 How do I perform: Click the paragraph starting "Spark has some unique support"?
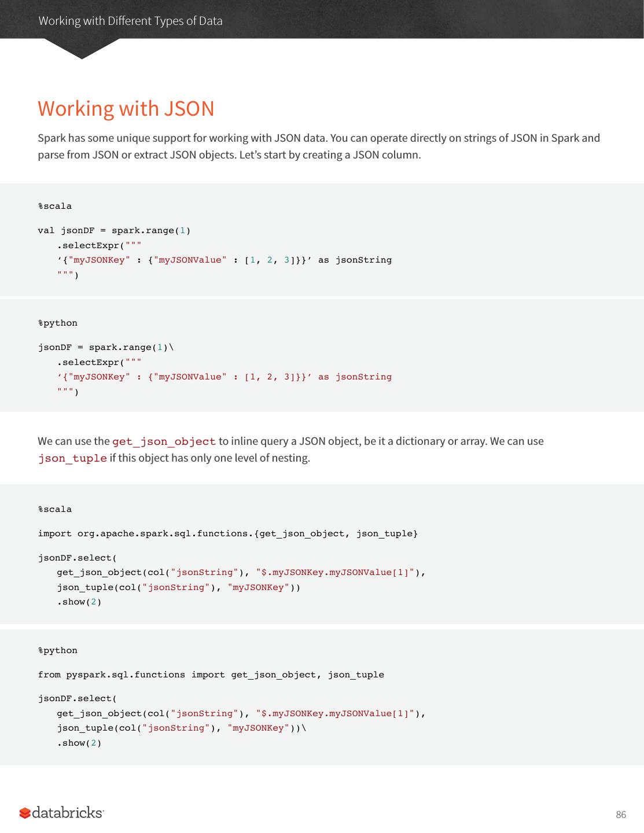coord(318,146)
